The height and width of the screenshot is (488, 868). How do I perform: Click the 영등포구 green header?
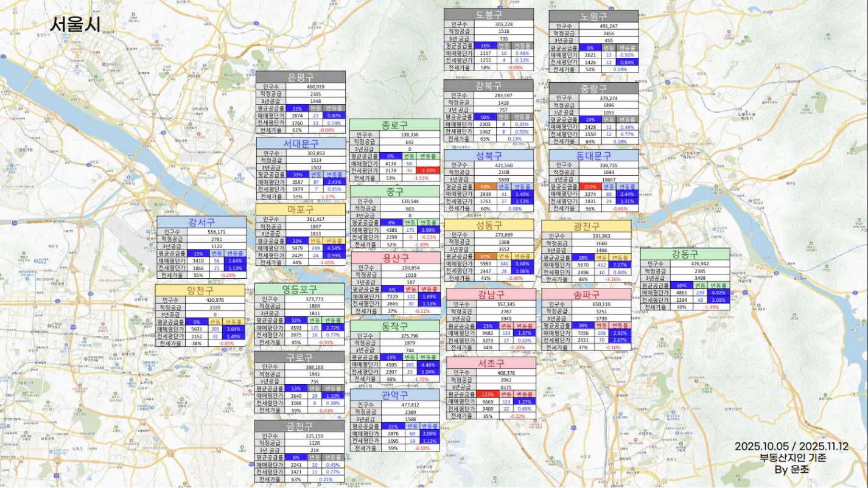(299, 289)
